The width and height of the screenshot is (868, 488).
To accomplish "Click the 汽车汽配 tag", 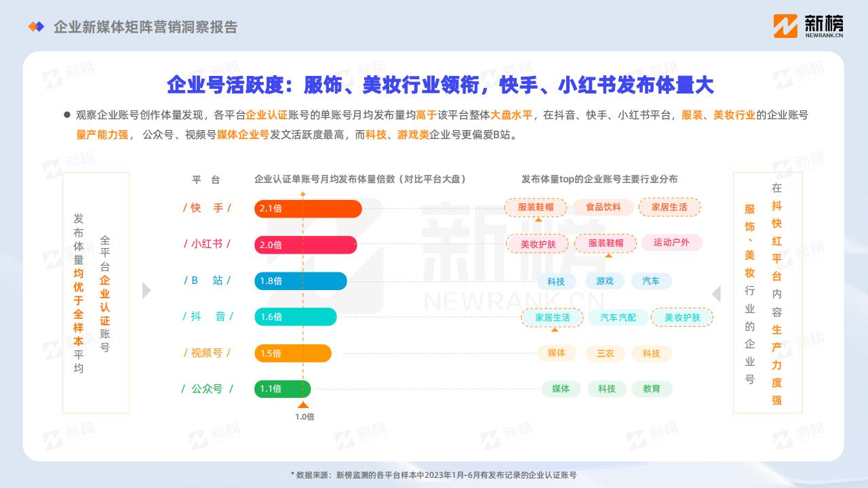I will 618,317.
